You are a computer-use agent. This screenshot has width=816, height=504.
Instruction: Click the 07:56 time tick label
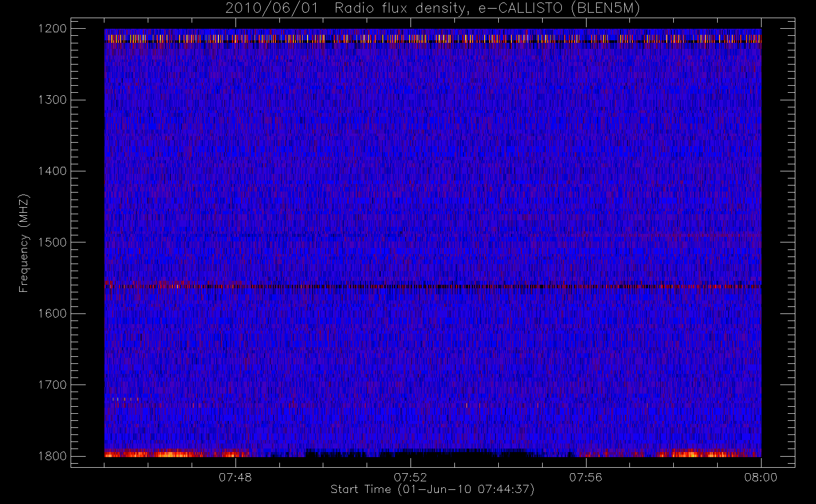[586, 477]
